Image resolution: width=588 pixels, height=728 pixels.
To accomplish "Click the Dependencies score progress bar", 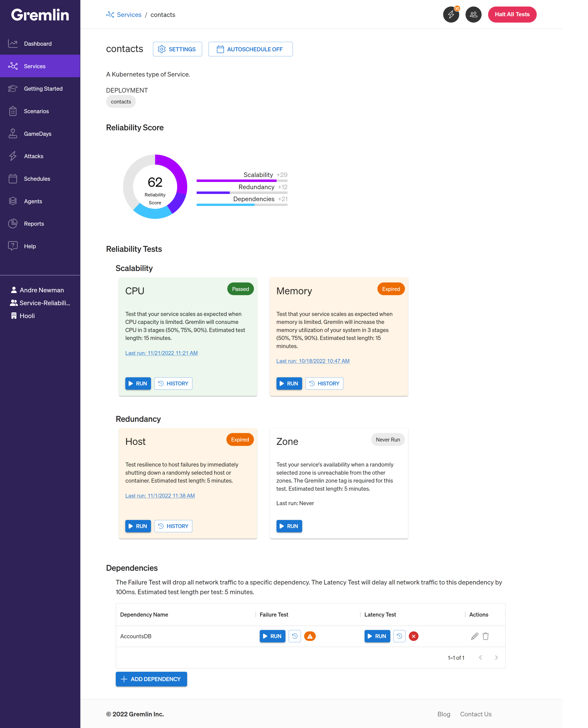I will coord(242,205).
